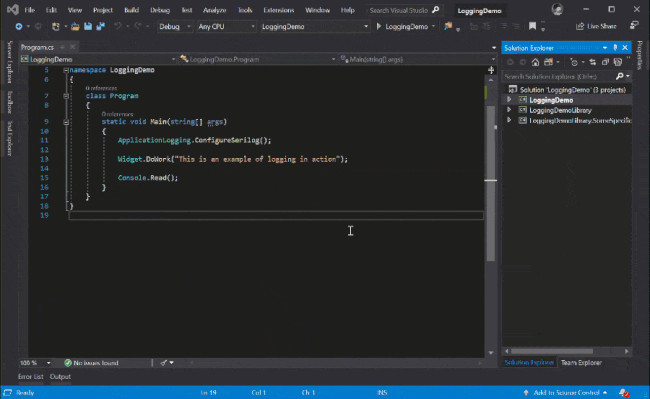
Task: Click the Search Visual Studio box
Action: click(x=404, y=10)
